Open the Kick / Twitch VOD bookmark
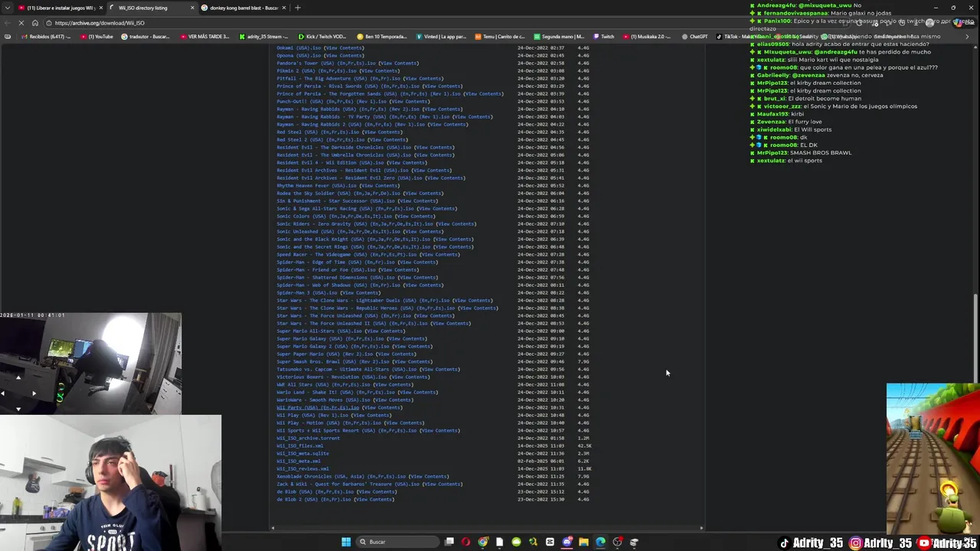Viewport: 980px width, 551px height. coord(322,37)
